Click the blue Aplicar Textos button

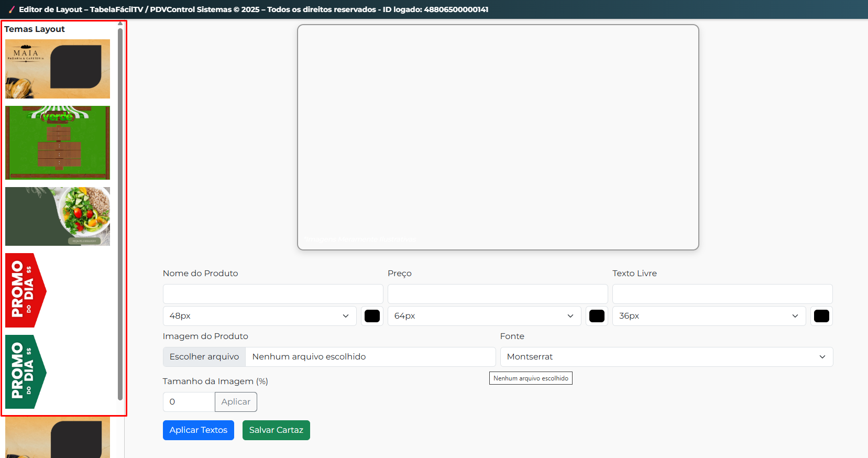[x=198, y=430]
